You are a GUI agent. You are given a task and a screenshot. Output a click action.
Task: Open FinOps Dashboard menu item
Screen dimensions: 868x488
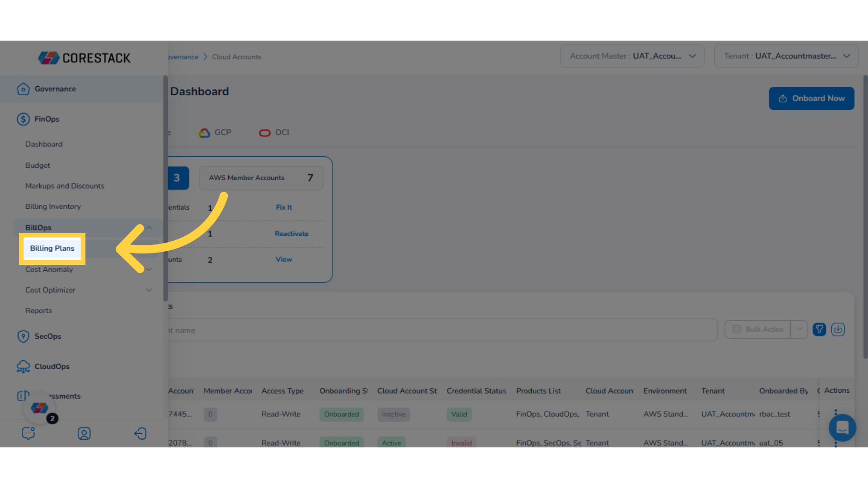click(44, 144)
